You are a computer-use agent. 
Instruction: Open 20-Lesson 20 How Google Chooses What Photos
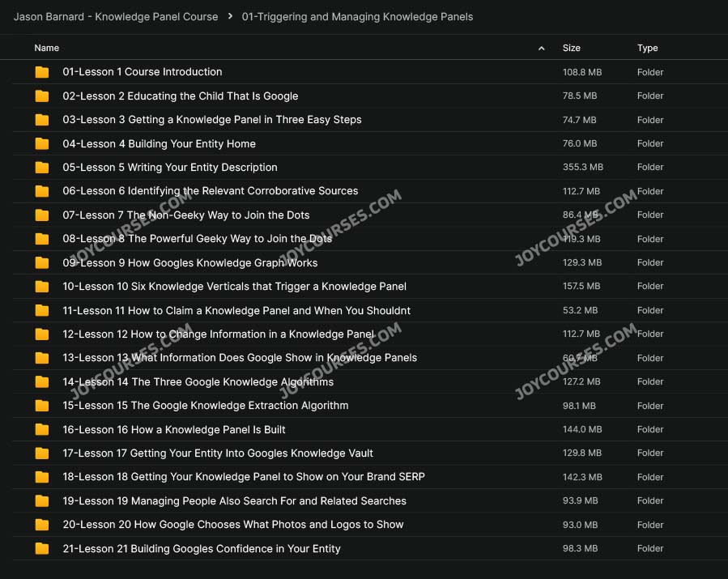[233, 525]
